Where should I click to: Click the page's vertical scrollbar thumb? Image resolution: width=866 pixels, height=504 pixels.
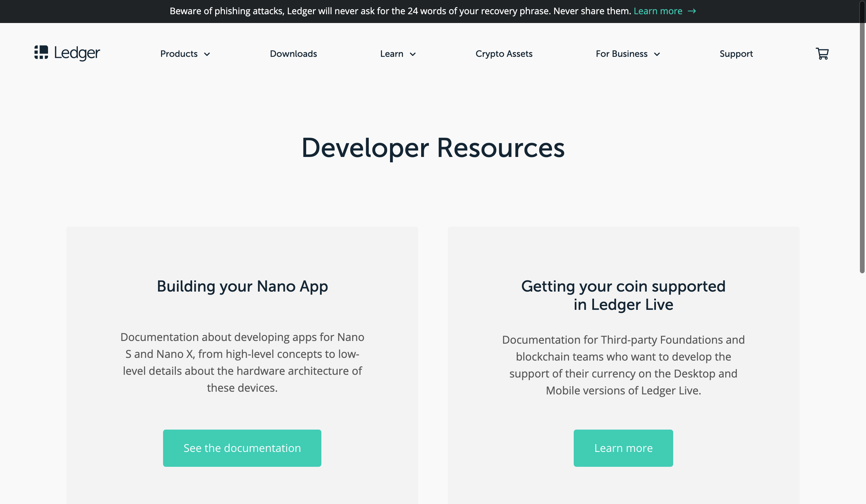862,137
